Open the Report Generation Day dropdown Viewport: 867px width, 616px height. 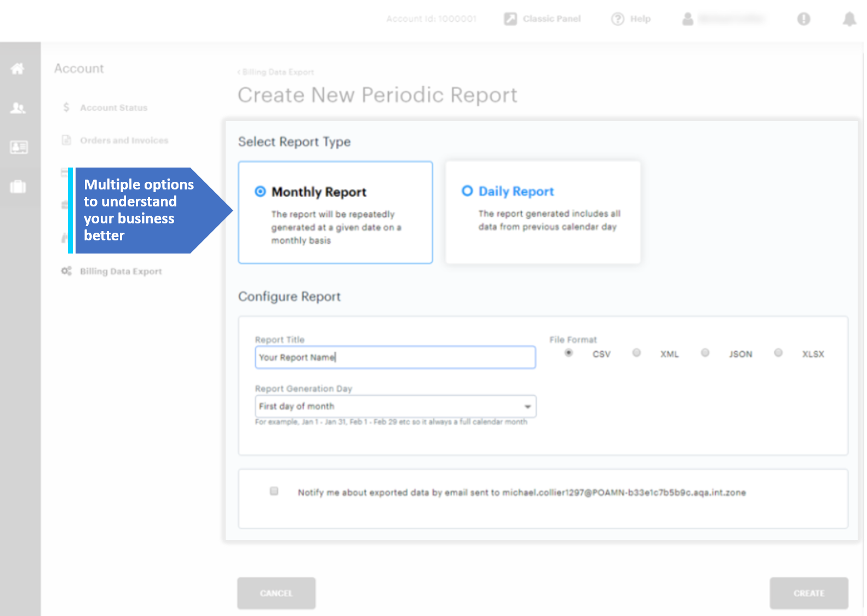pos(395,406)
